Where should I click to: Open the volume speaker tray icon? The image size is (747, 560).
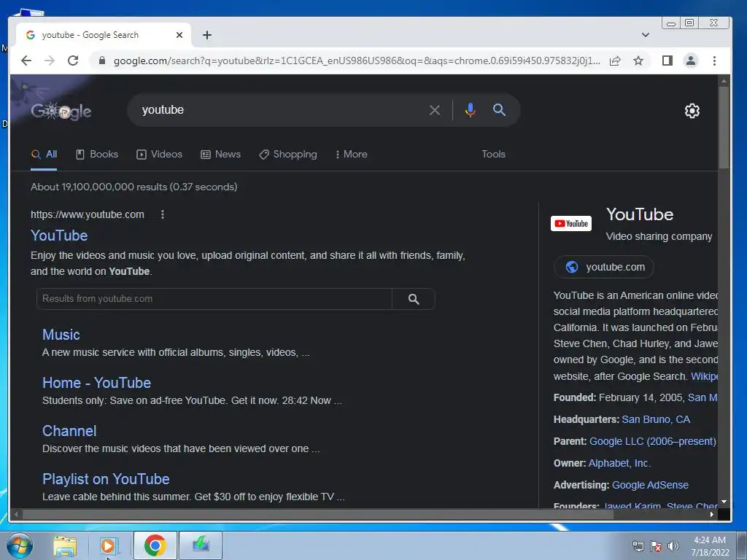pyautogui.click(x=673, y=546)
